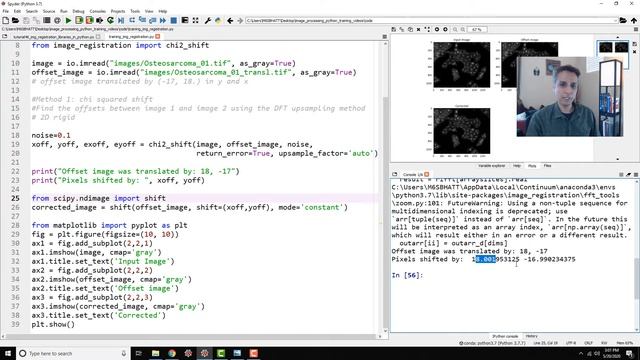The image size is (640, 360).
Task: Show previous plot arrow icon
Action: tap(437, 29)
